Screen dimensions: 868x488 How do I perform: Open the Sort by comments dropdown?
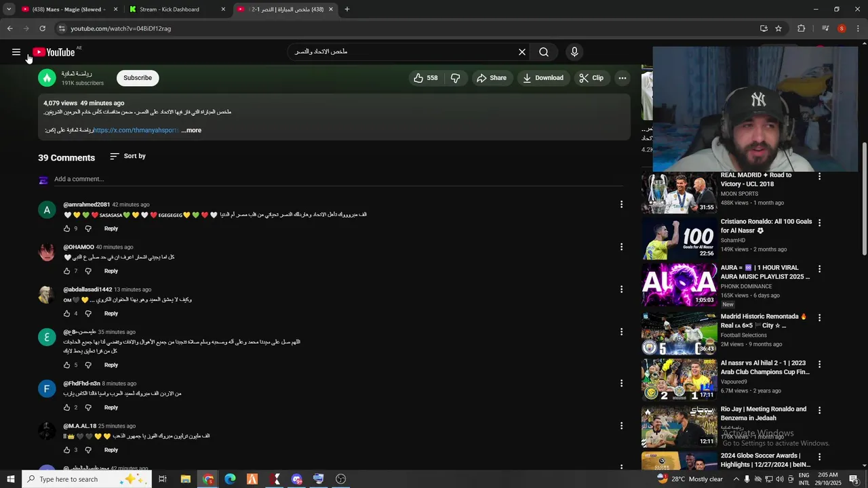(128, 156)
